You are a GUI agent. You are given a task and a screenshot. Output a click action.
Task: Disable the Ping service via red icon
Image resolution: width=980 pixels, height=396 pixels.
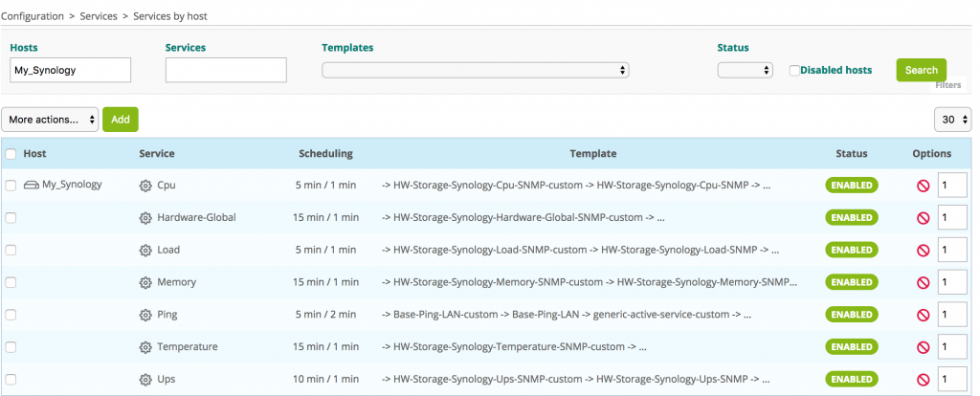coord(923,315)
